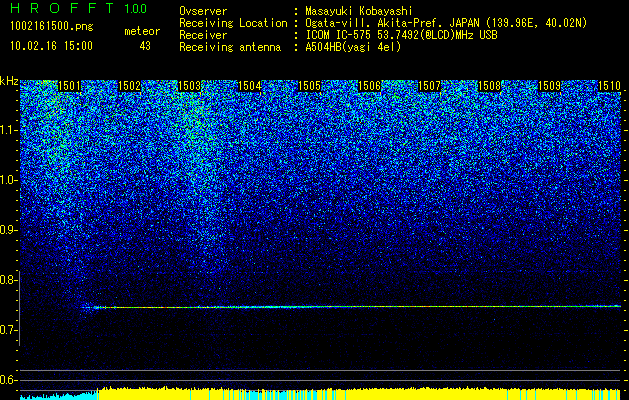Click the version number 1.0.0
This screenshot has width=629, height=400.
136,9
